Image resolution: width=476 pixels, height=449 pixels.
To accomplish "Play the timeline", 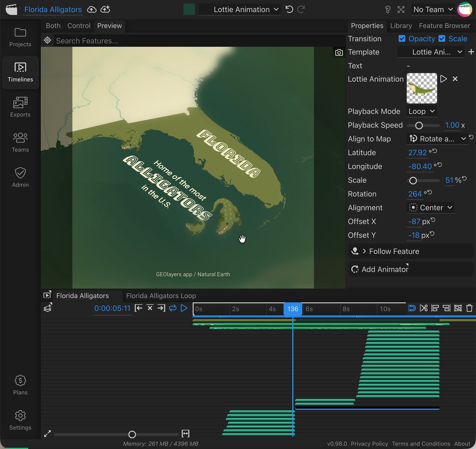I will pyautogui.click(x=184, y=308).
